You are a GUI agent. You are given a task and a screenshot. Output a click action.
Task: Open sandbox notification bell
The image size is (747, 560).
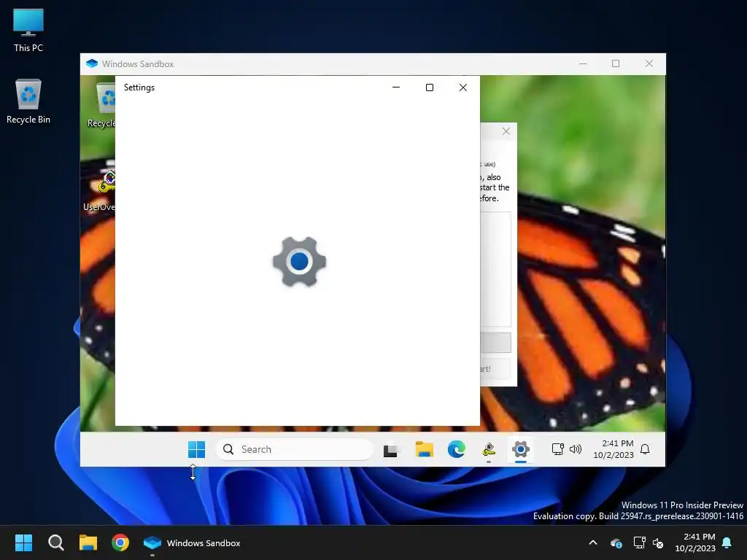[x=645, y=449]
